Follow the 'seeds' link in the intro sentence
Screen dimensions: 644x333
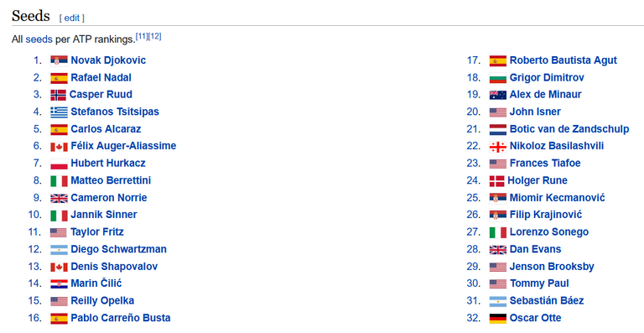click(x=39, y=39)
